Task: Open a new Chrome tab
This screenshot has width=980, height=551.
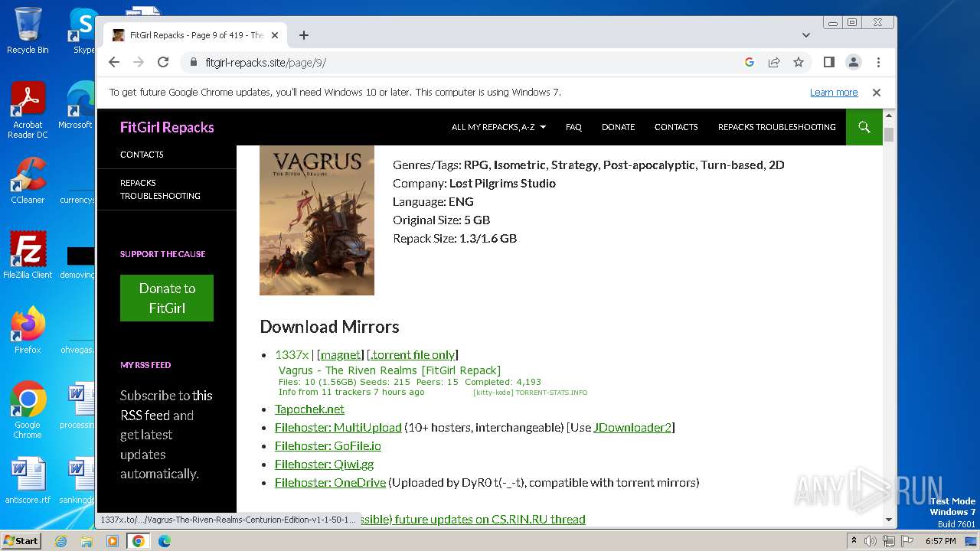Action: tap(304, 35)
